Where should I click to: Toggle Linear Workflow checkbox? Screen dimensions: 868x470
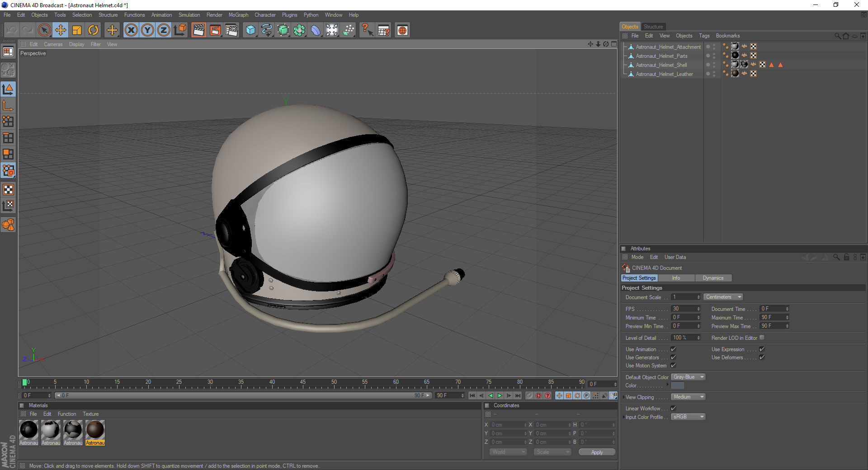pyautogui.click(x=673, y=408)
